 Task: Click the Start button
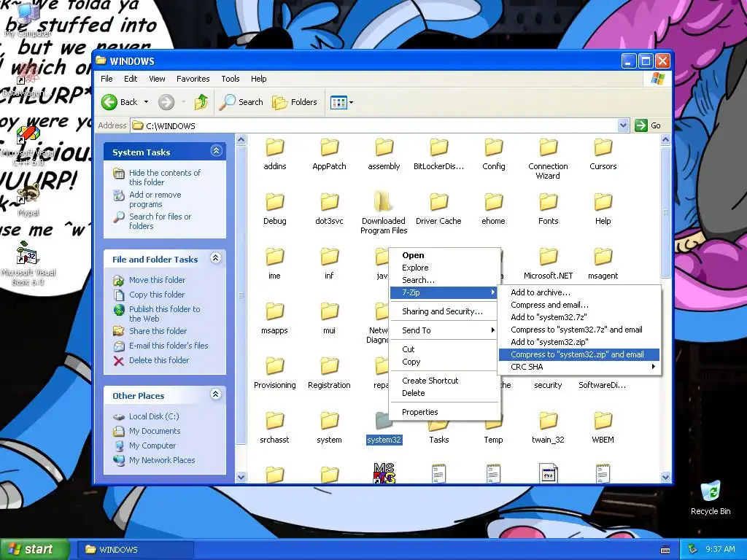click(34, 550)
